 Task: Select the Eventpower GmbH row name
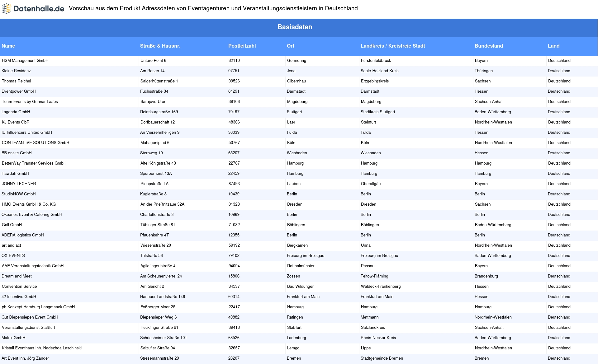19,91
